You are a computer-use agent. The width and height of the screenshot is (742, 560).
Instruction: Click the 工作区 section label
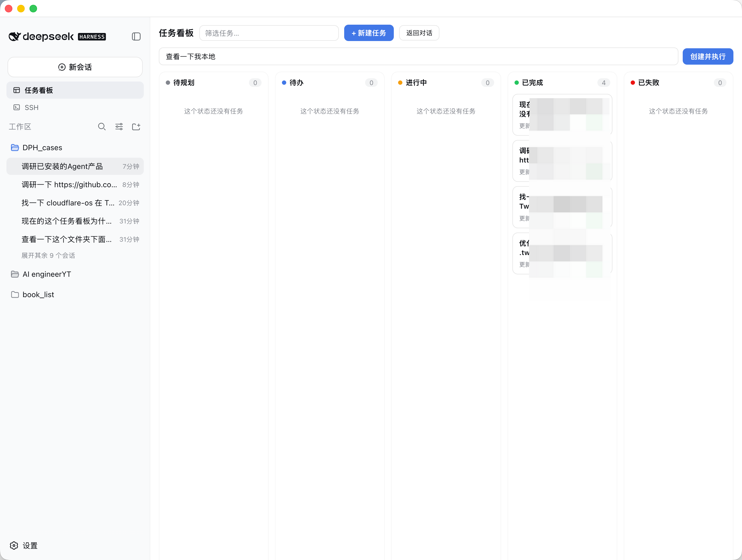point(20,127)
